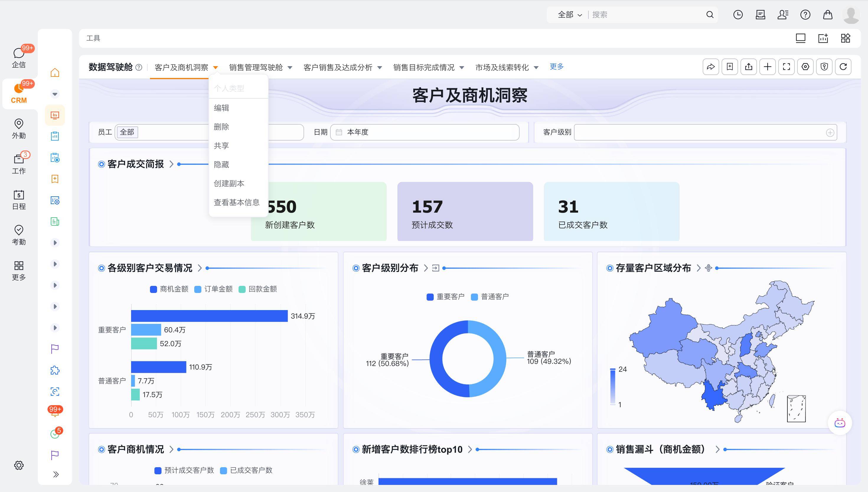
Task: Enter fullscreen mode via toolbar icon
Action: pyautogui.click(x=786, y=66)
